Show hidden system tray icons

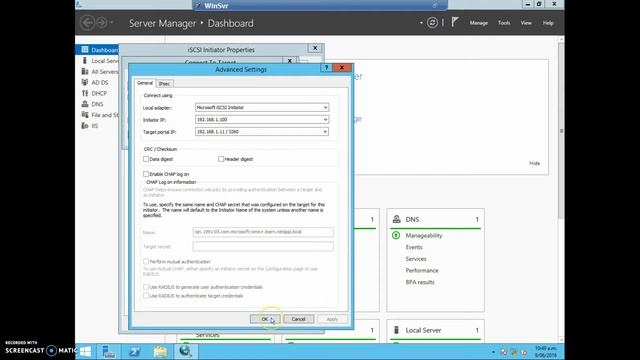[x=493, y=352]
